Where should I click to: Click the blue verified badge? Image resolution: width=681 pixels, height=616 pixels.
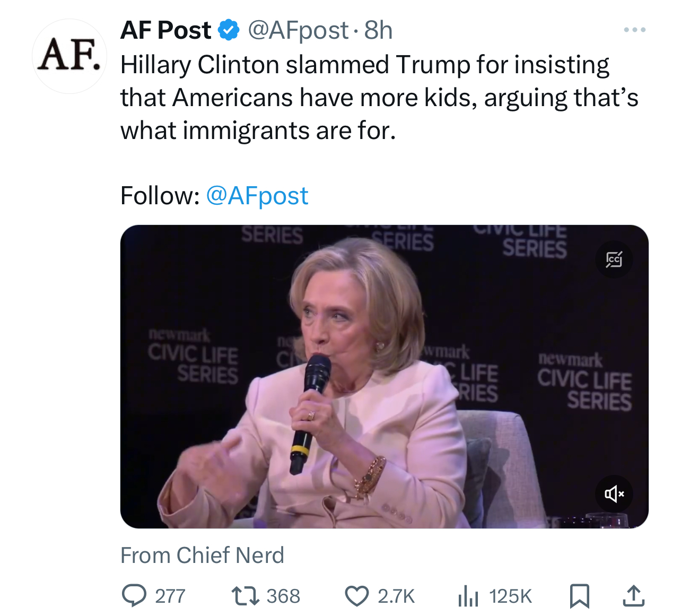pos(229,30)
